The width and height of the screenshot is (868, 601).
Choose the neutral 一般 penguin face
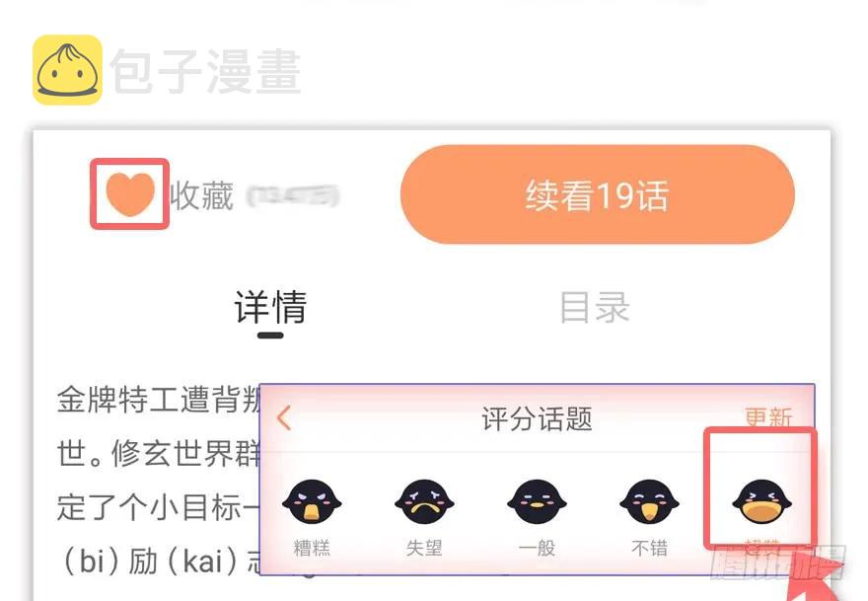pyautogui.click(x=537, y=501)
